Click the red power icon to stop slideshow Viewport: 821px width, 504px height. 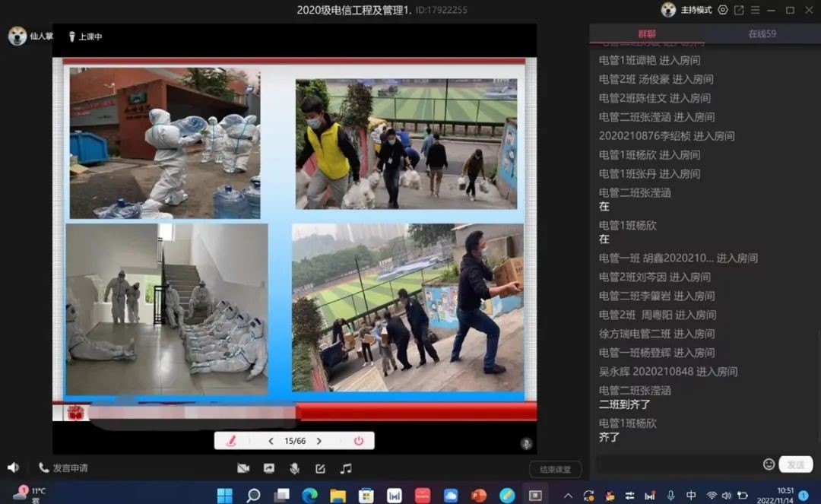(x=359, y=441)
